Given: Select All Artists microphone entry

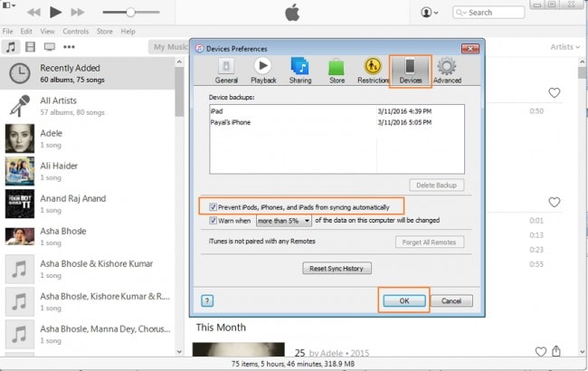Looking at the screenshot, I should coord(88,106).
